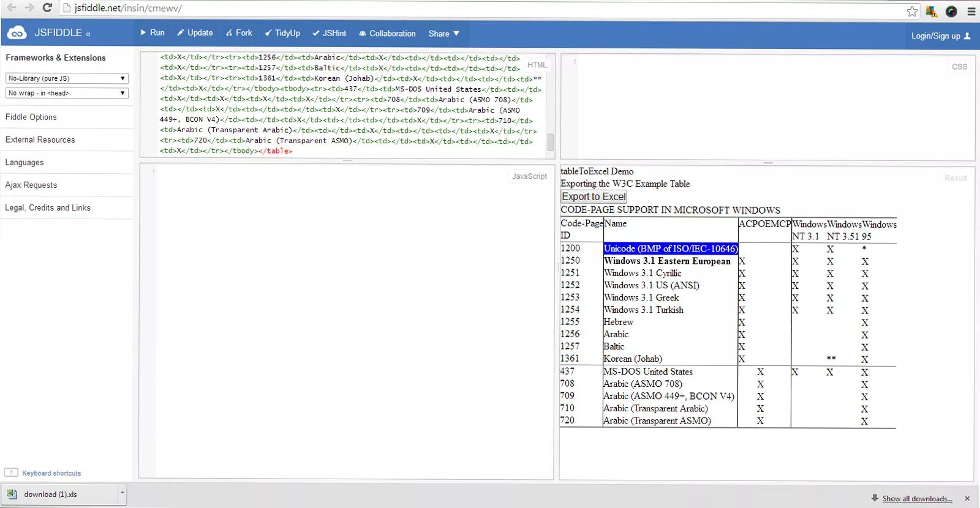
Task: Close the downloads bar with the X
Action: point(967,499)
